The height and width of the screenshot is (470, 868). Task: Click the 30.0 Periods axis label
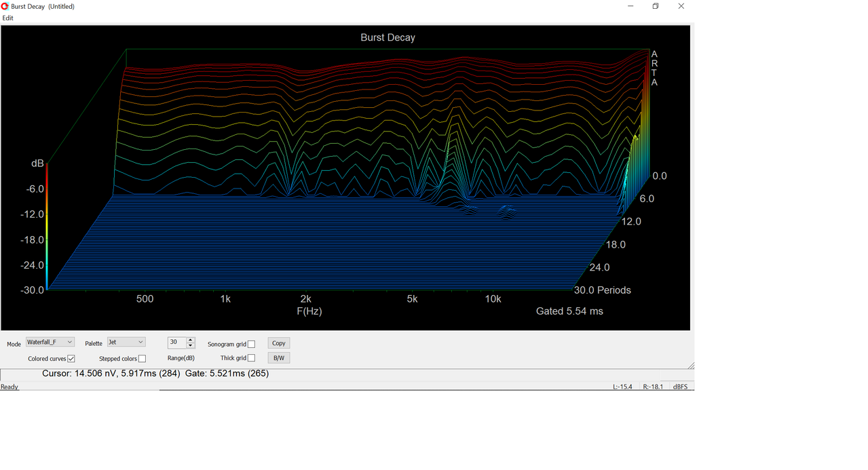pyautogui.click(x=603, y=290)
